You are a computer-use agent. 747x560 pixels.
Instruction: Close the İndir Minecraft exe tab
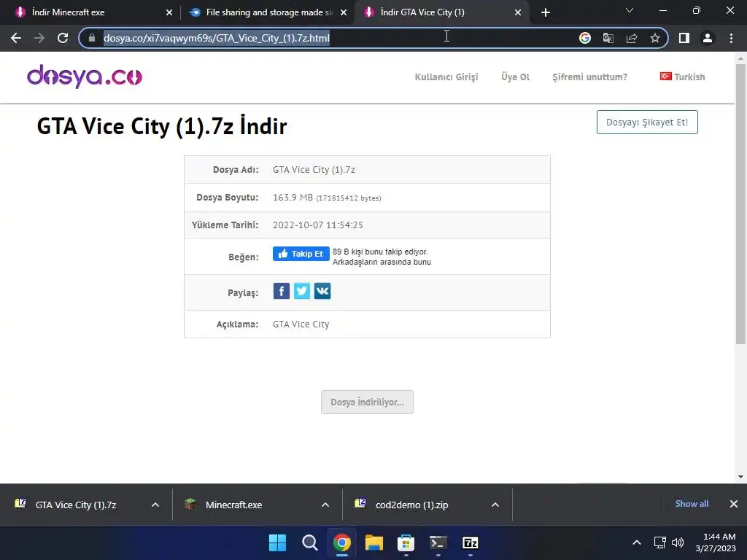(169, 13)
